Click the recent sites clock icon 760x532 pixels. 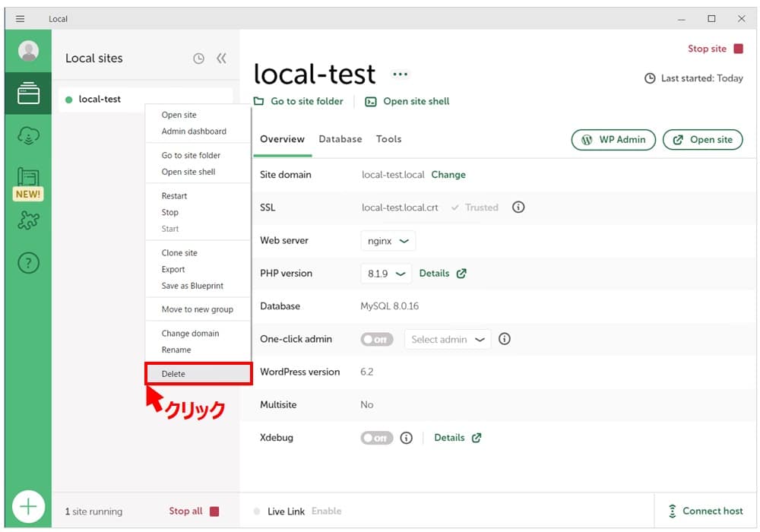[198, 59]
